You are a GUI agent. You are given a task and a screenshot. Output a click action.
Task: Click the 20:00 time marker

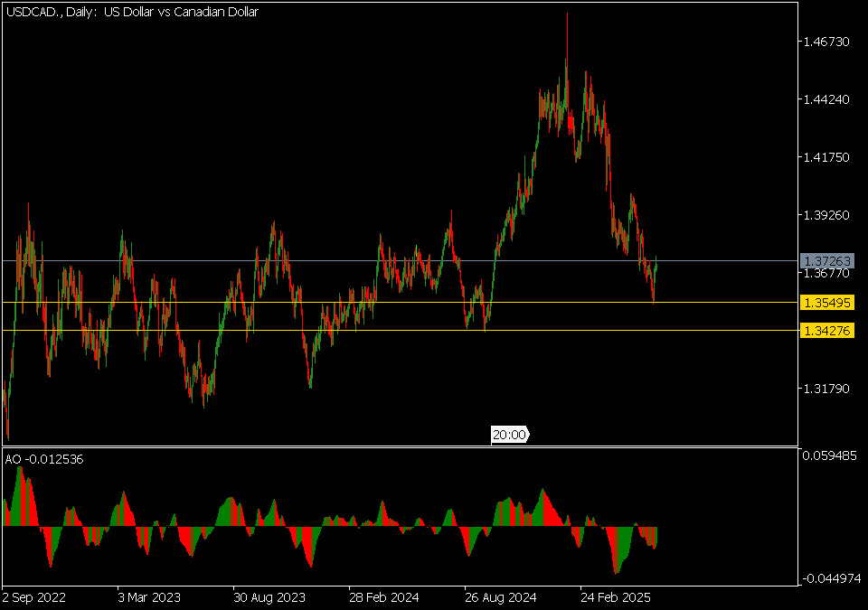pos(509,435)
